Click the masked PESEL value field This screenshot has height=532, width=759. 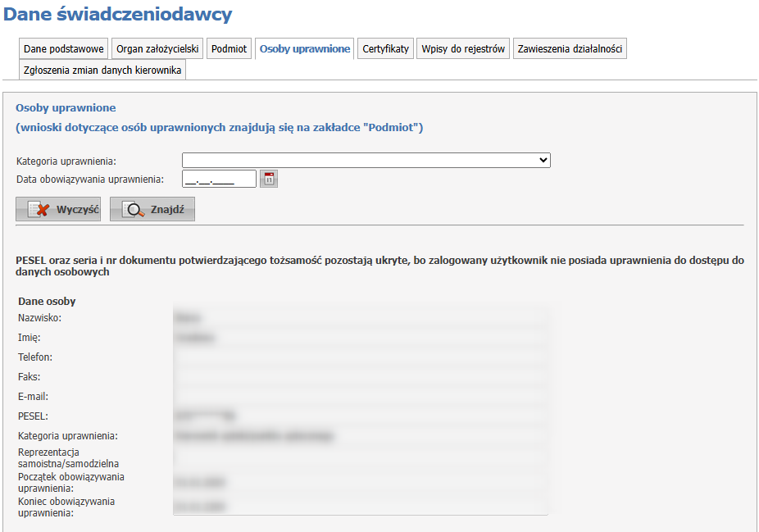tap(359, 416)
